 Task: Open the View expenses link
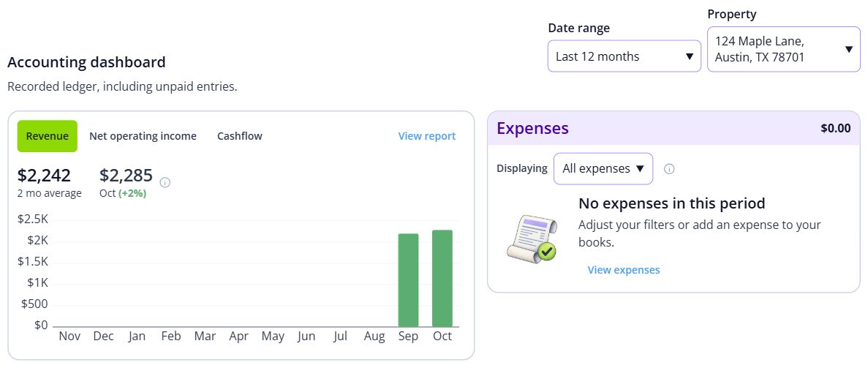(624, 270)
